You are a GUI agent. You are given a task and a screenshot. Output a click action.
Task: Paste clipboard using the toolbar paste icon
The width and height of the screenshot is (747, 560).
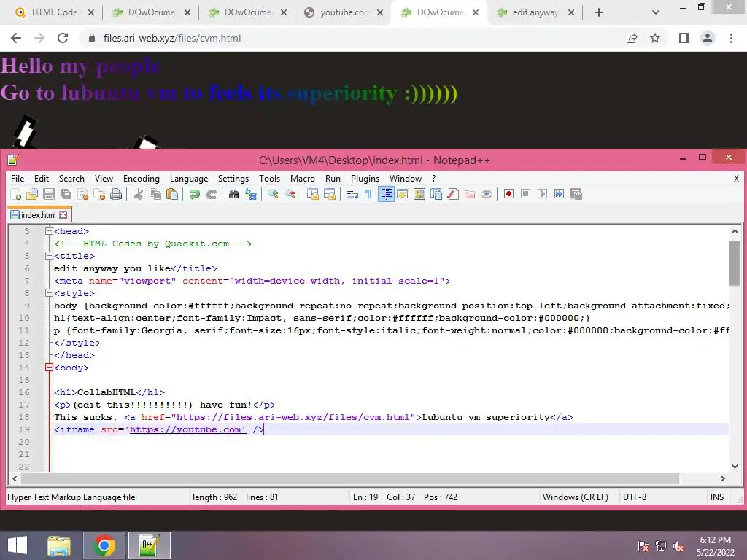tap(172, 194)
